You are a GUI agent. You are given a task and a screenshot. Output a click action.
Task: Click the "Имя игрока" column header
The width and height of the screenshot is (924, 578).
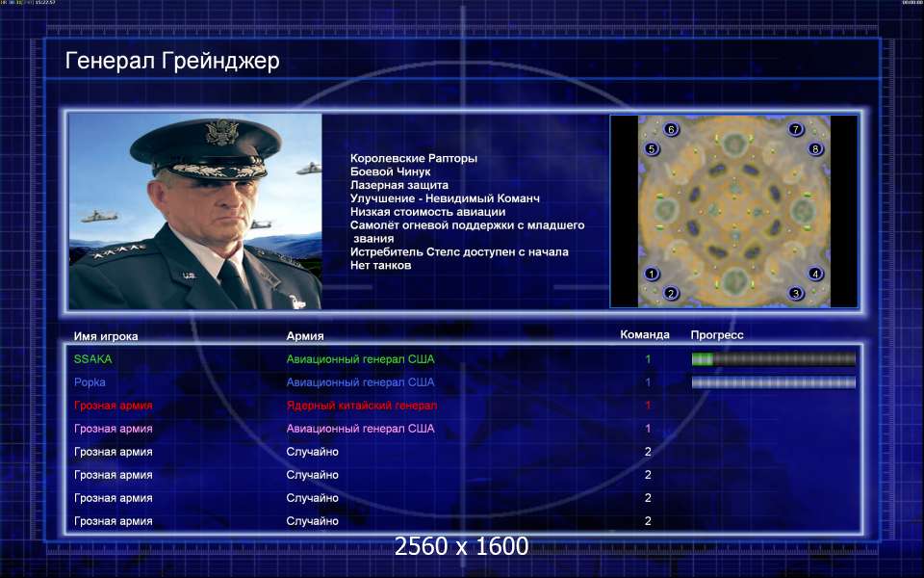[x=106, y=336]
